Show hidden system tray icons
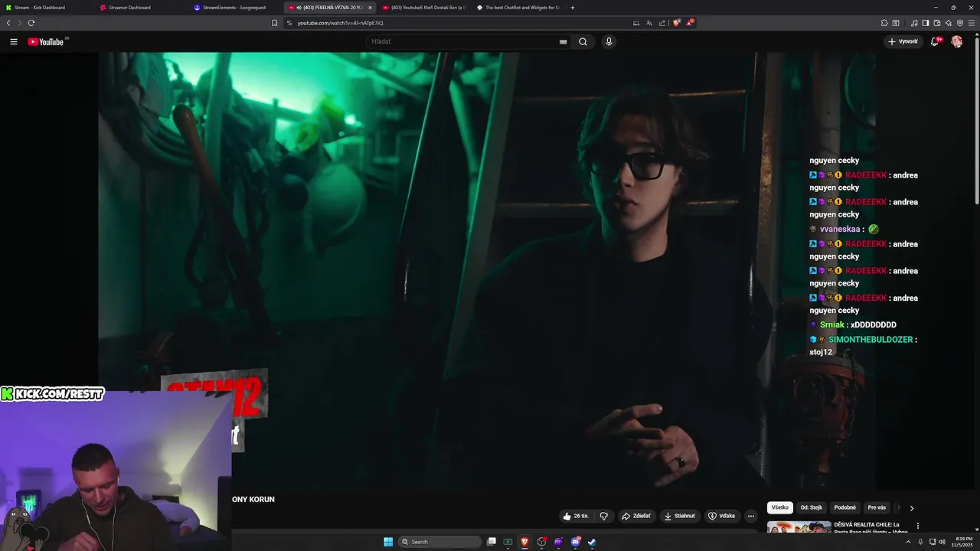 pyautogui.click(x=908, y=542)
